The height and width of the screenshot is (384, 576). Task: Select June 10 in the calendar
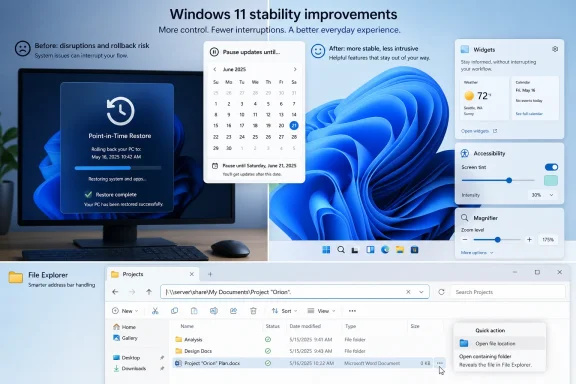(242, 115)
